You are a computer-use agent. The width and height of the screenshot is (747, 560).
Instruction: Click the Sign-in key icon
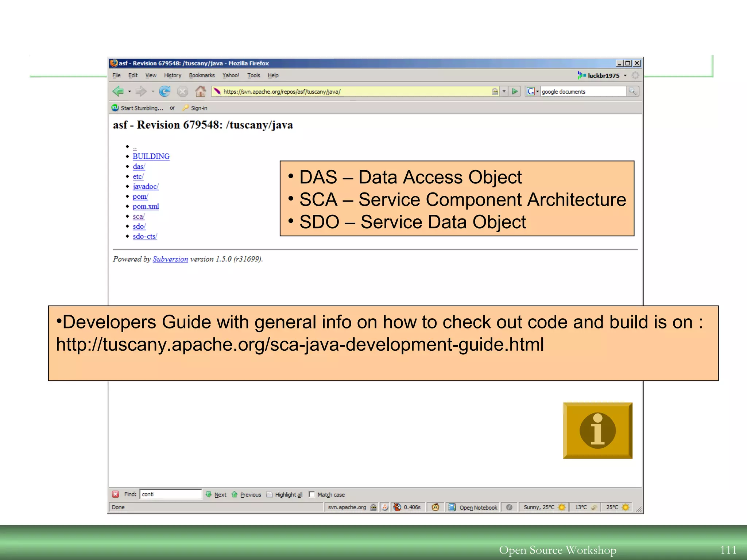click(x=186, y=108)
